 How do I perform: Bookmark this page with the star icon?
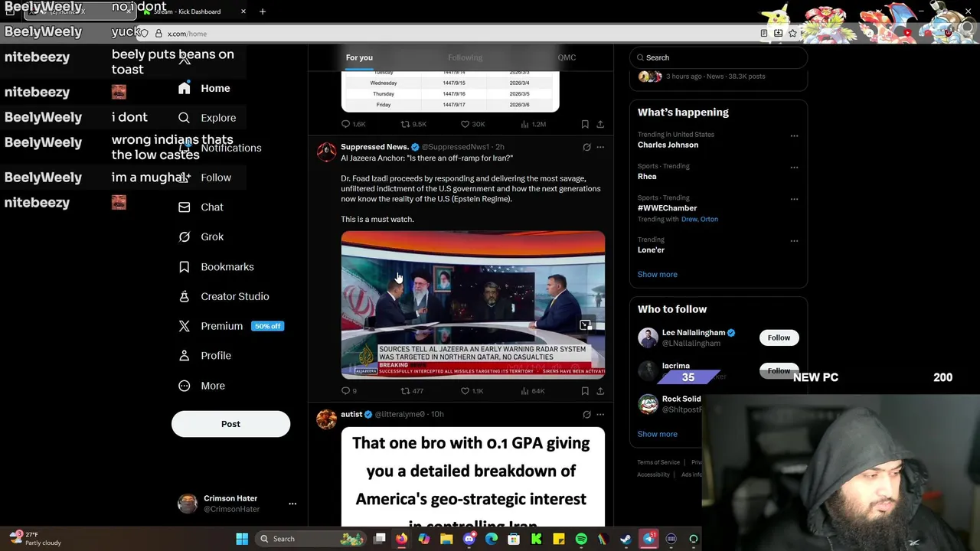coord(792,34)
